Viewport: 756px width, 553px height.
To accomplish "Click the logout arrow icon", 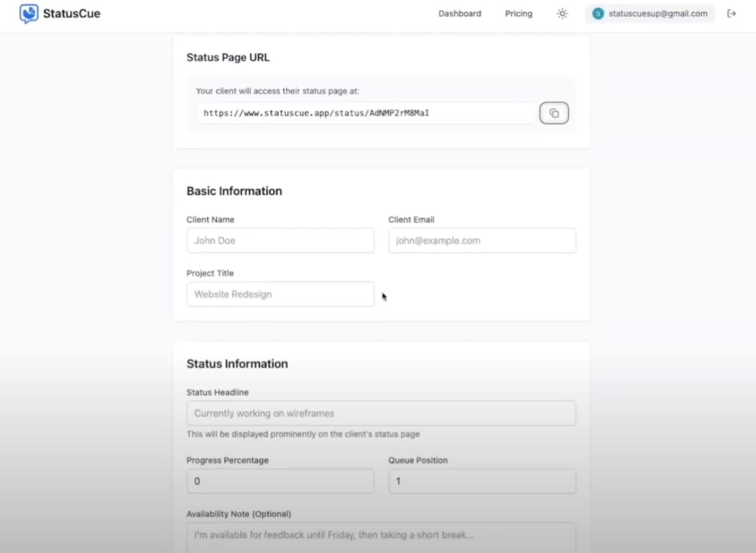I will [732, 14].
